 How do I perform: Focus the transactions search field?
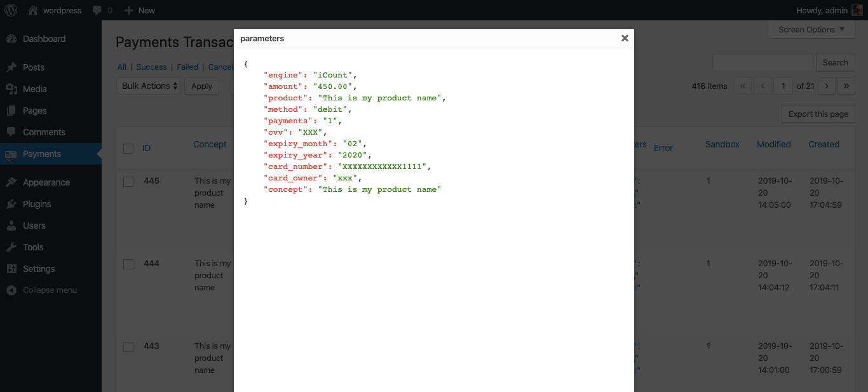(x=763, y=62)
